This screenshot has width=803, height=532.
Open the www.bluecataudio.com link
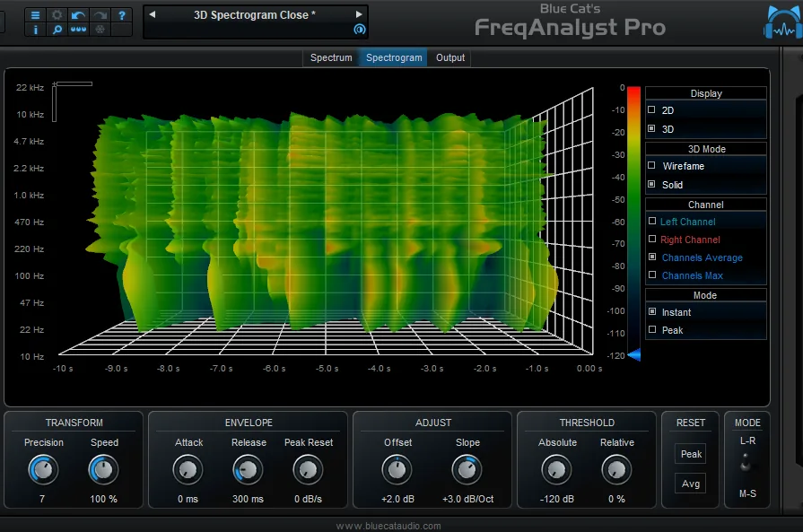(388, 526)
